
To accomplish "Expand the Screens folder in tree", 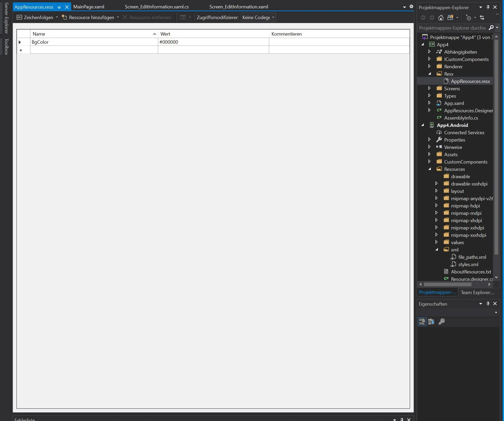I will (429, 88).
